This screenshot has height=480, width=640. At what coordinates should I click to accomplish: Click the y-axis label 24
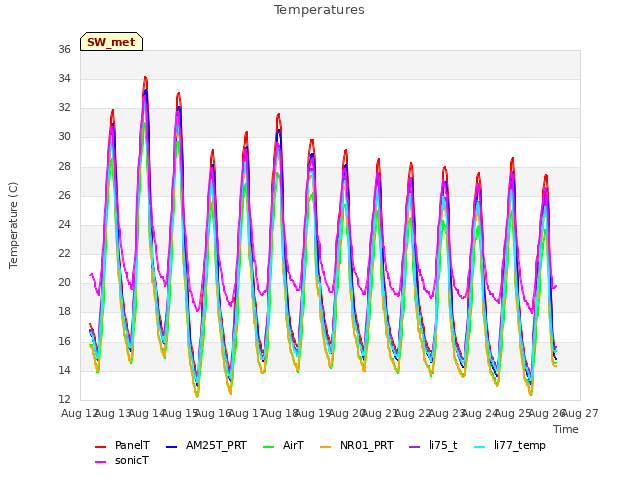[64, 224]
